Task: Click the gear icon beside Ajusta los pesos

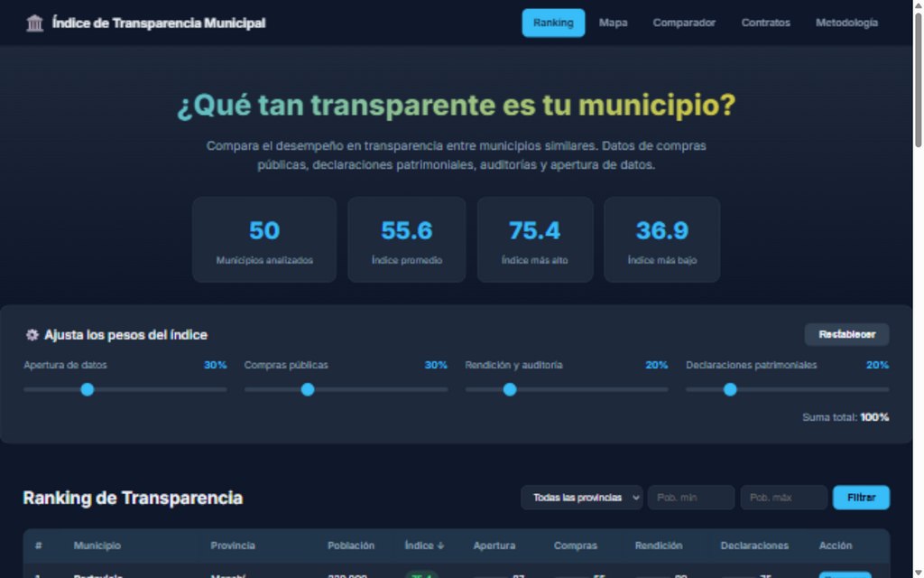Action: click(x=32, y=335)
